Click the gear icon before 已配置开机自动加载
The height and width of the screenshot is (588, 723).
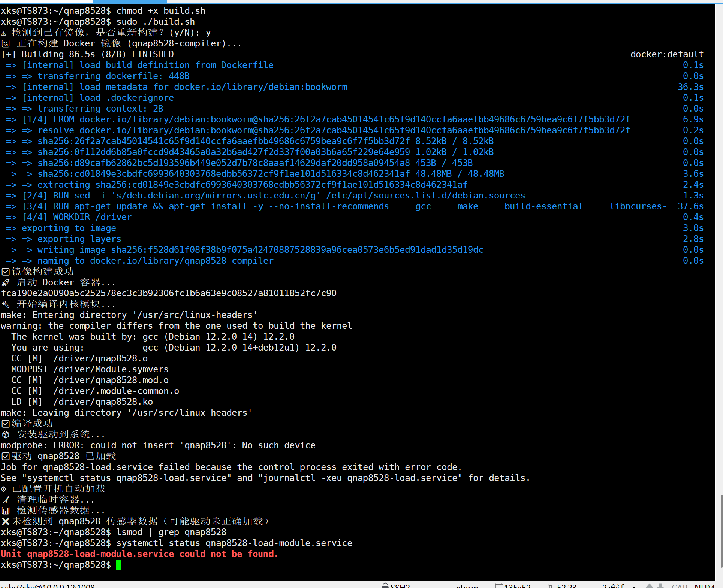[4, 489]
